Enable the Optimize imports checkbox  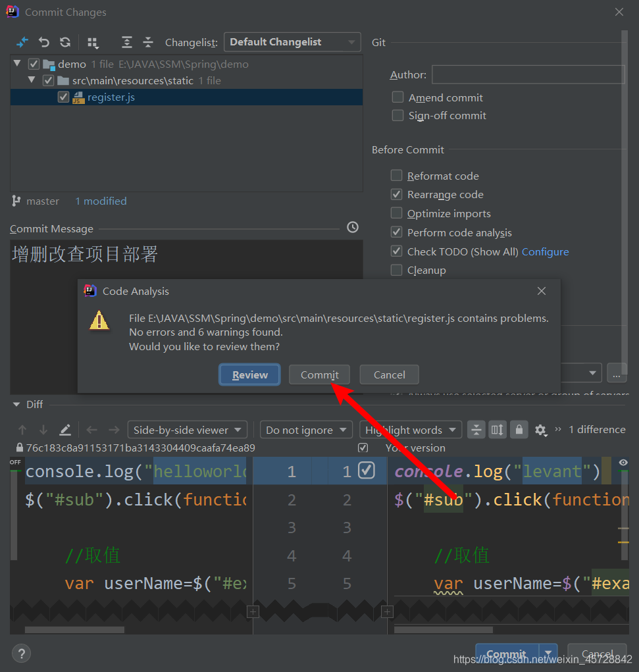tap(396, 213)
